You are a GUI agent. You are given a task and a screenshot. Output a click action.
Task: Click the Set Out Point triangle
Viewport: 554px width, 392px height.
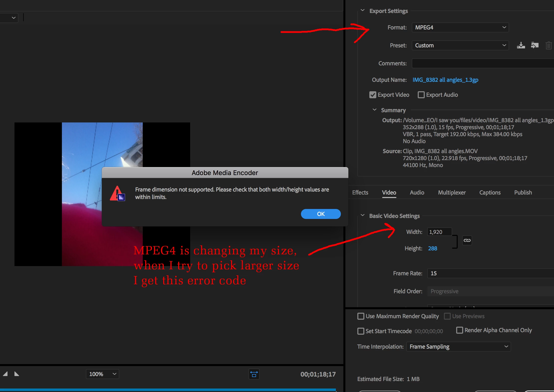tap(17, 374)
